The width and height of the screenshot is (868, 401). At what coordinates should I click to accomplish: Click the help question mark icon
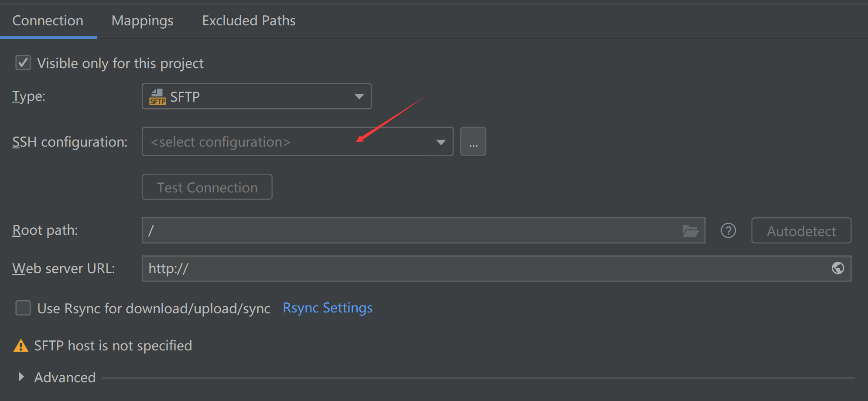click(x=728, y=230)
